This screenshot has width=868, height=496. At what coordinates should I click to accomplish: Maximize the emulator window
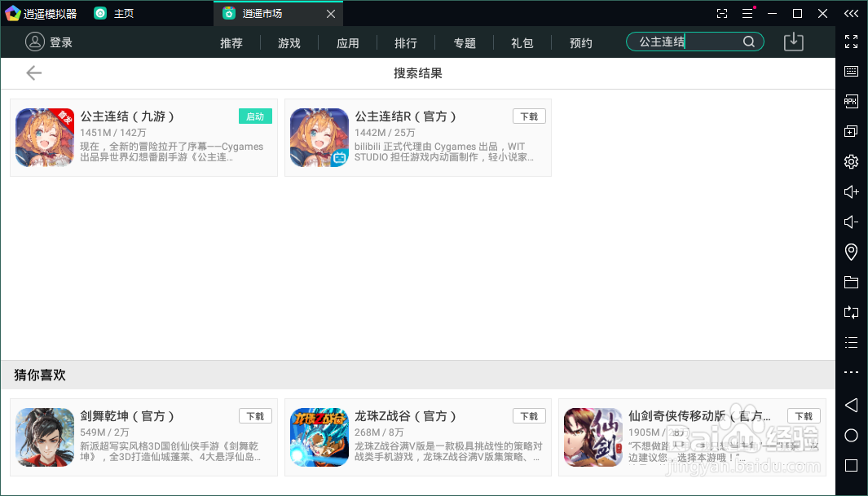point(797,13)
